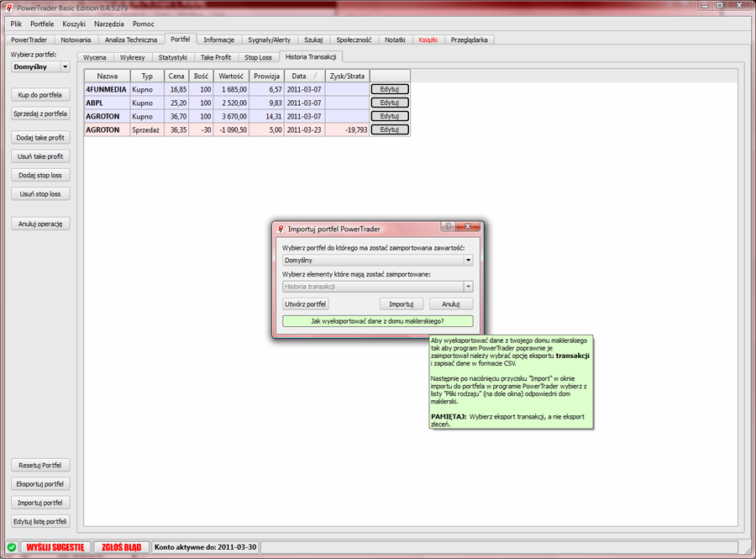This screenshot has height=559, width=756.
Task: Click Resetuj Portfel button
Action: click(x=40, y=466)
